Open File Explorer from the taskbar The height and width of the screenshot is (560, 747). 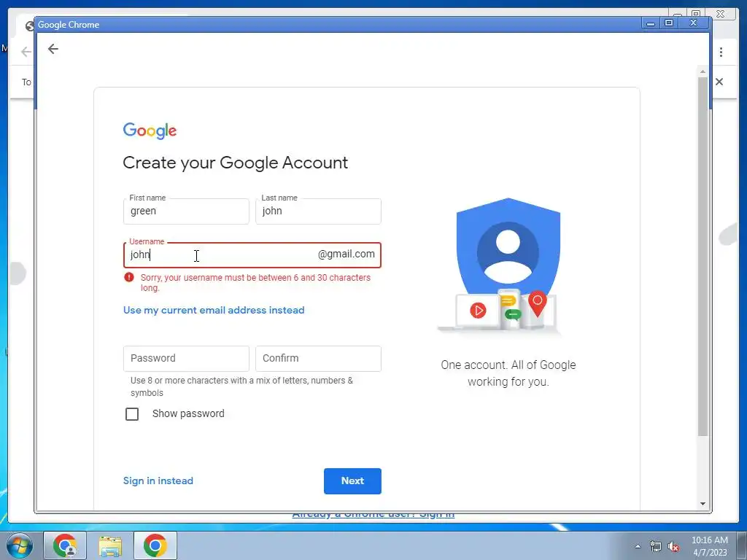click(x=110, y=545)
